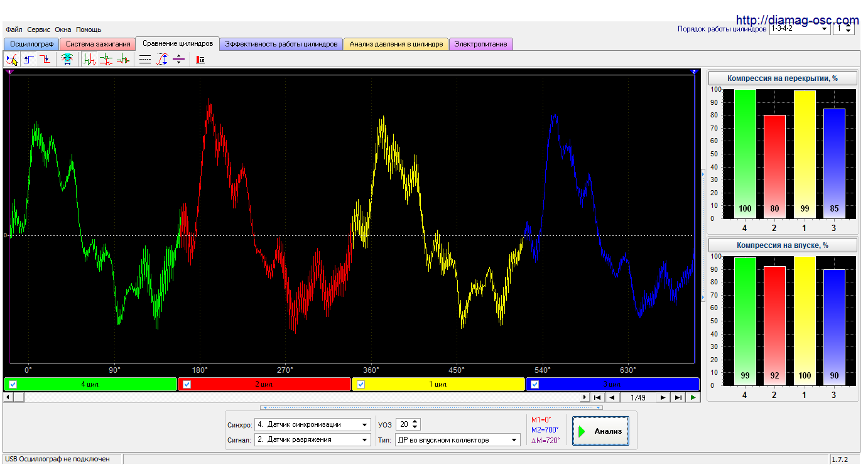Click the version number 1.7.2
Image resolution: width=868 pixels, height=467 pixels.
[838, 459]
